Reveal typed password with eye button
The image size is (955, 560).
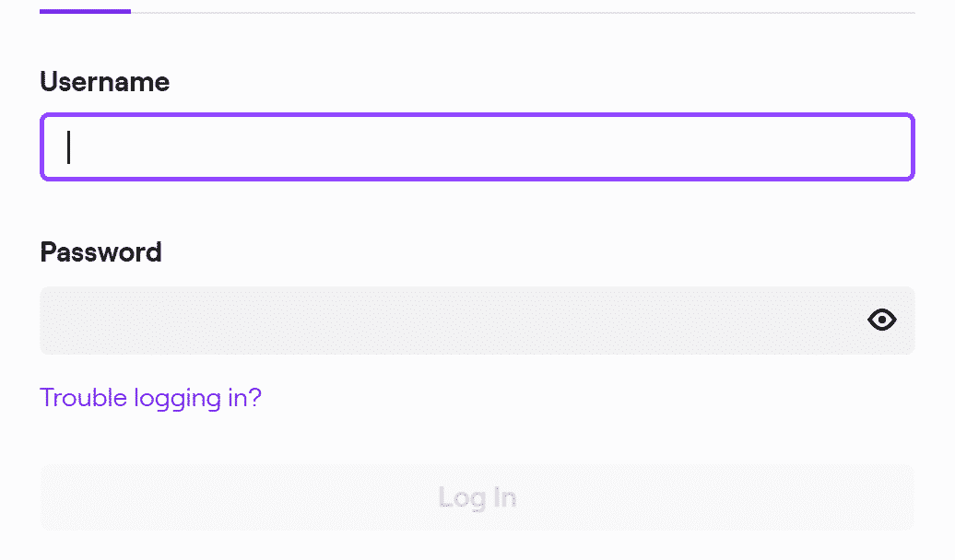coord(881,320)
